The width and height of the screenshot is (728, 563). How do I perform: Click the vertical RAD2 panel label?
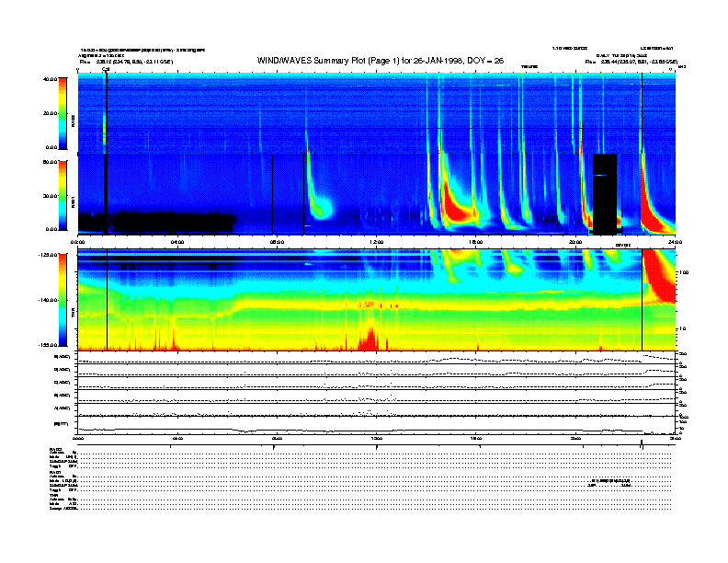pos(73,121)
